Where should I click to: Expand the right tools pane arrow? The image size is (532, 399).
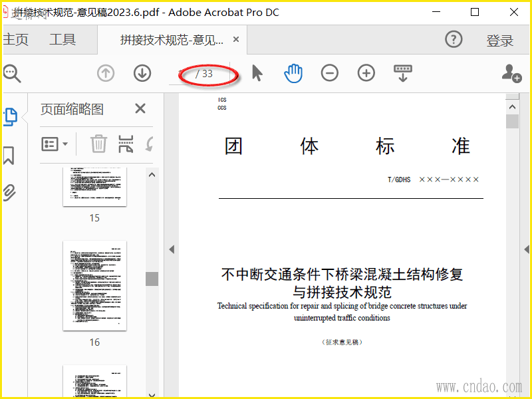(527, 250)
